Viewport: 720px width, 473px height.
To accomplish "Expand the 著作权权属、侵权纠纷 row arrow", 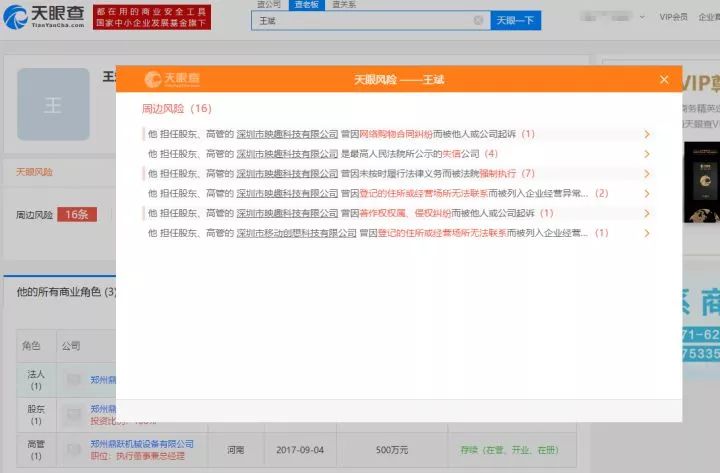I will tap(647, 214).
